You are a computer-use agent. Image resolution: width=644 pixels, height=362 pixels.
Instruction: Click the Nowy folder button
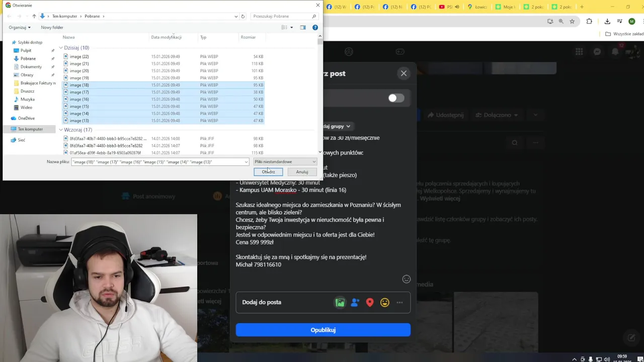click(x=52, y=27)
